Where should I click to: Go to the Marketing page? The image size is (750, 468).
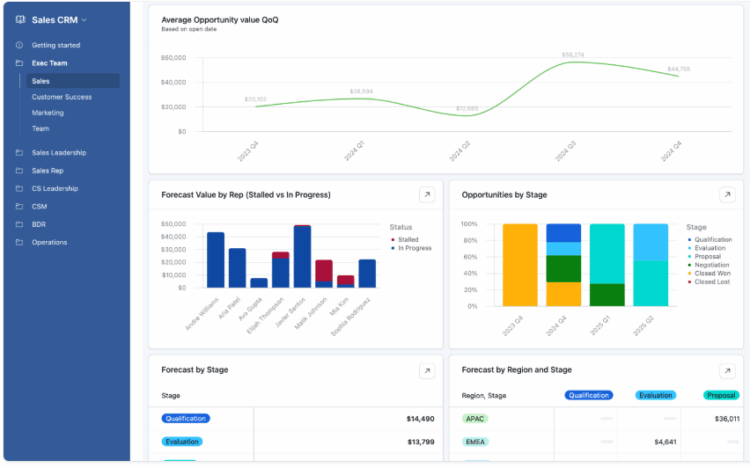point(47,113)
